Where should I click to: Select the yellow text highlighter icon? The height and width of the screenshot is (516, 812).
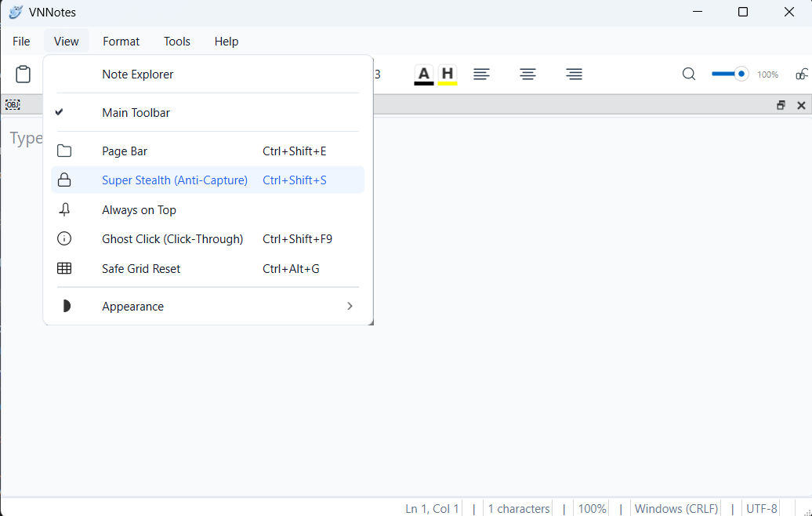pyautogui.click(x=447, y=74)
